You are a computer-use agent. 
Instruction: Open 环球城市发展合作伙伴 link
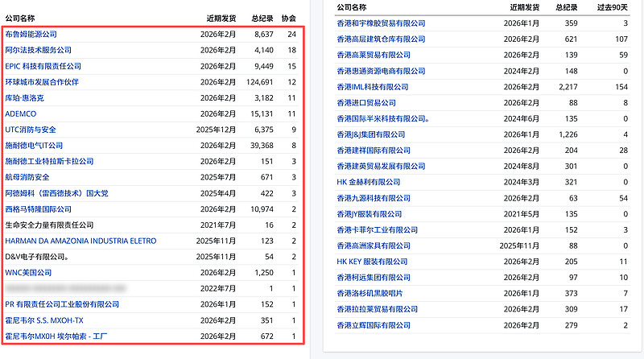(x=42, y=82)
